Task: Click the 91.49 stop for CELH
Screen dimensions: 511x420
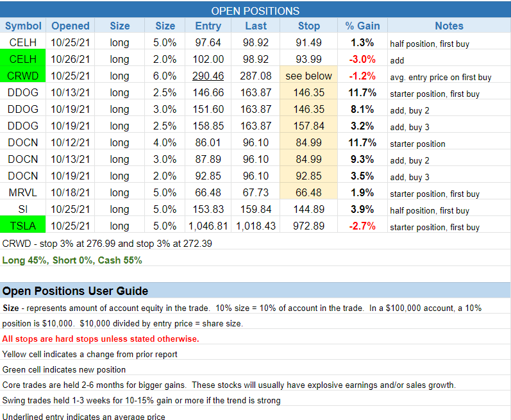Action: tap(308, 42)
